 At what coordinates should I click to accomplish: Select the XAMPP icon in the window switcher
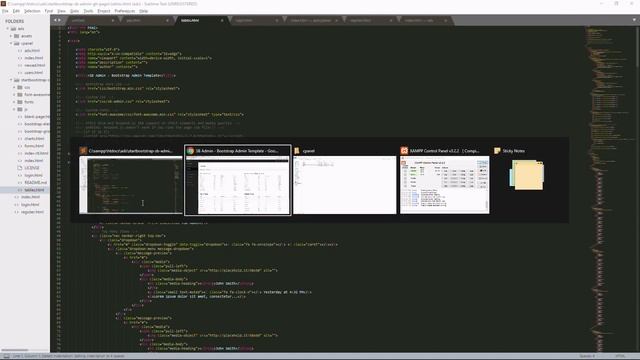click(x=404, y=151)
